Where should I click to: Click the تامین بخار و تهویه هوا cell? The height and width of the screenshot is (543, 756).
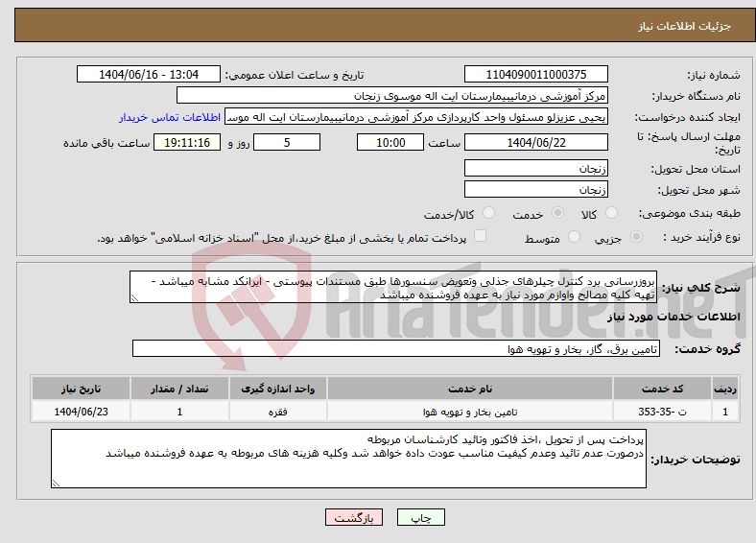coord(469,412)
